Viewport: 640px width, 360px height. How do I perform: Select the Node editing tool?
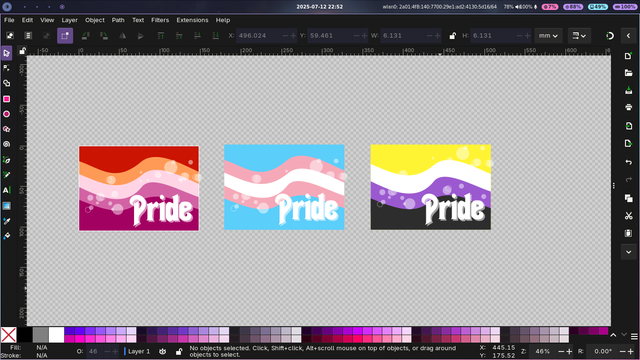tap(7, 68)
